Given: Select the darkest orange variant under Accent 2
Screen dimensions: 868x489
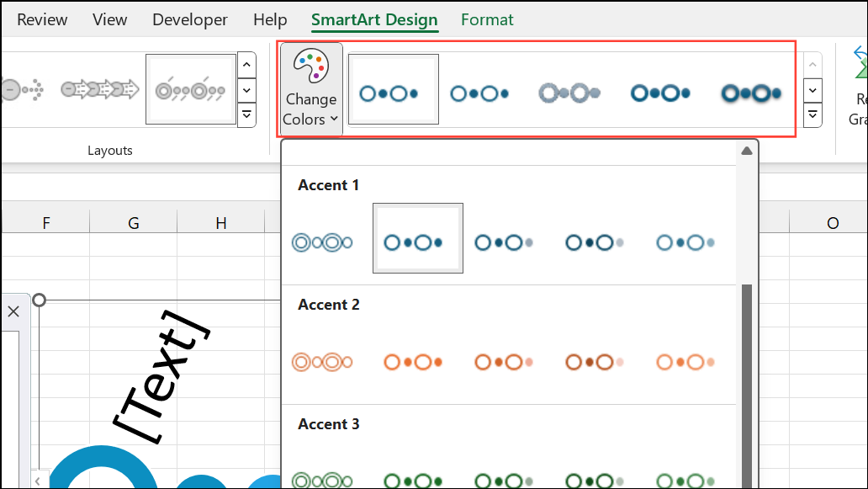Looking at the screenshot, I should (x=595, y=361).
